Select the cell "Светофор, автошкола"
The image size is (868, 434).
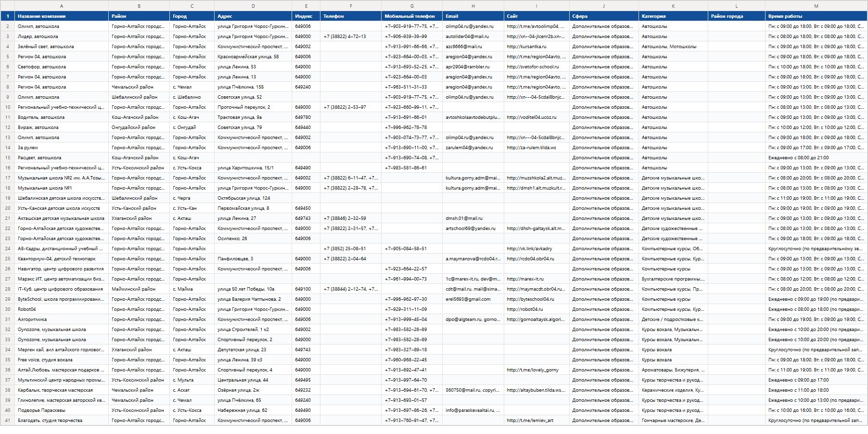[62, 67]
